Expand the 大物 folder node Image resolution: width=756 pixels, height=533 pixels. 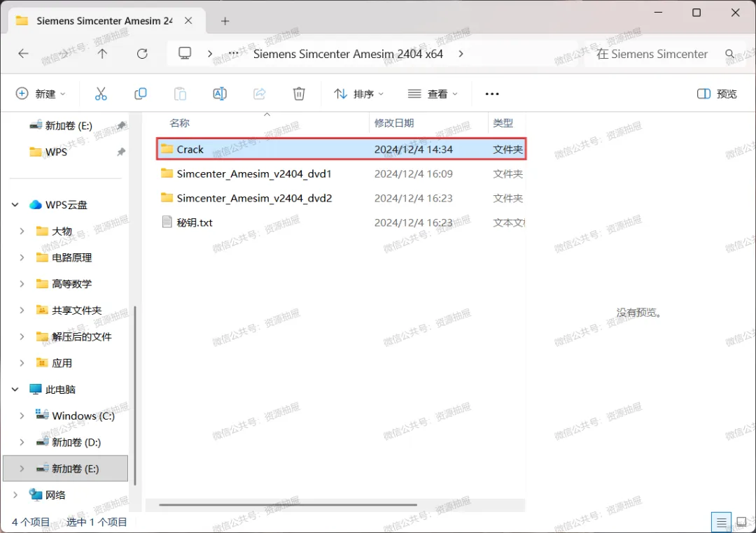[22, 232]
